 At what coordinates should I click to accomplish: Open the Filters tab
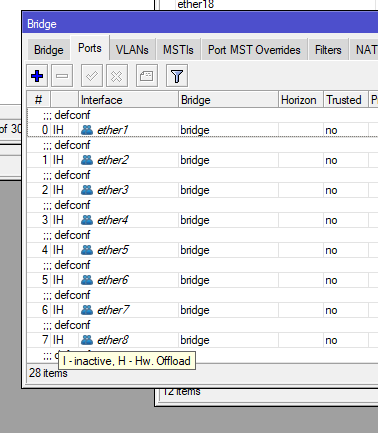coord(328,50)
